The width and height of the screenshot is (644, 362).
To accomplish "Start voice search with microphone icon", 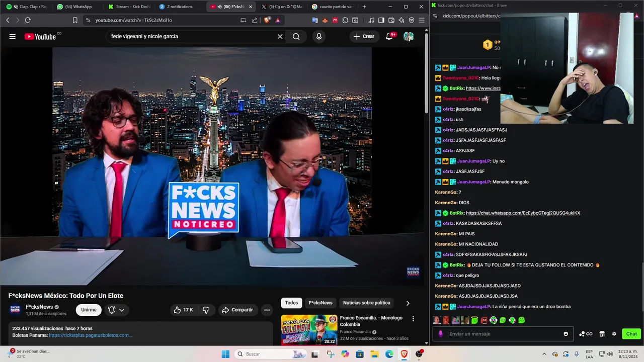I will pyautogui.click(x=318, y=36).
